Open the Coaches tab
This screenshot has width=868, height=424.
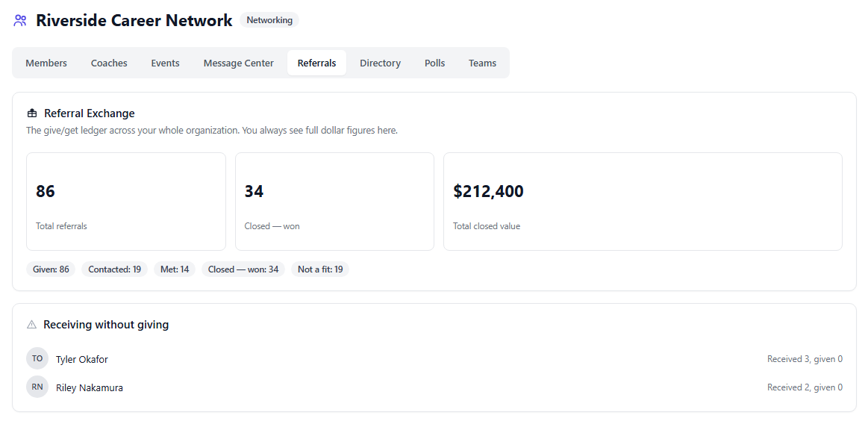109,63
